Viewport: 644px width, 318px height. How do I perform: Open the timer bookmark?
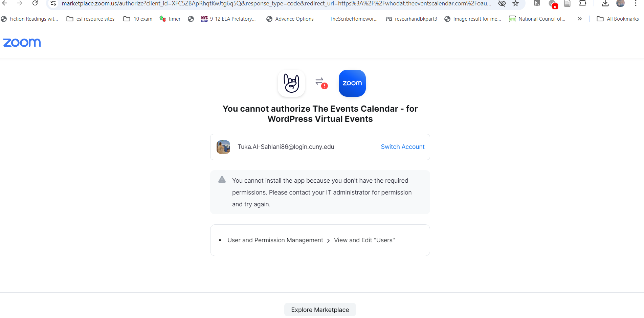pyautogui.click(x=170, y=19)
